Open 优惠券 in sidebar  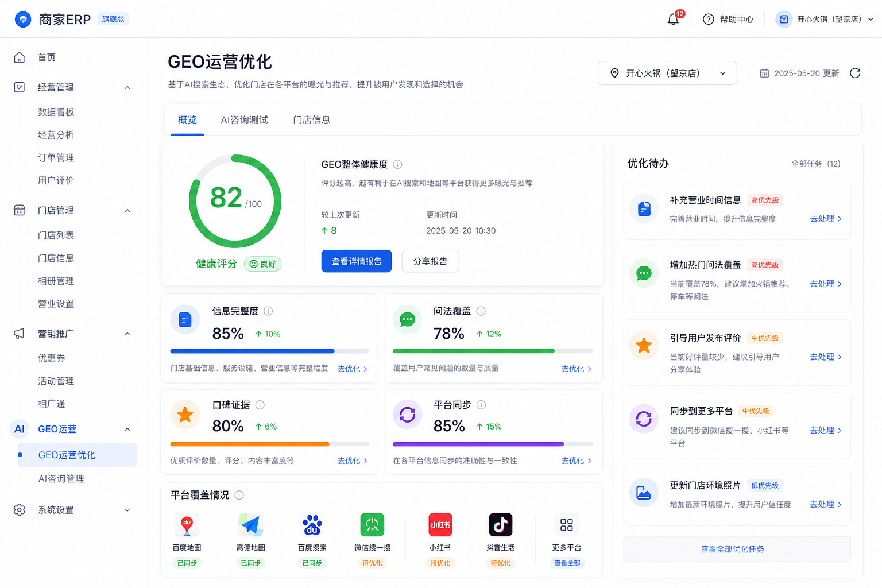point(52,358)
